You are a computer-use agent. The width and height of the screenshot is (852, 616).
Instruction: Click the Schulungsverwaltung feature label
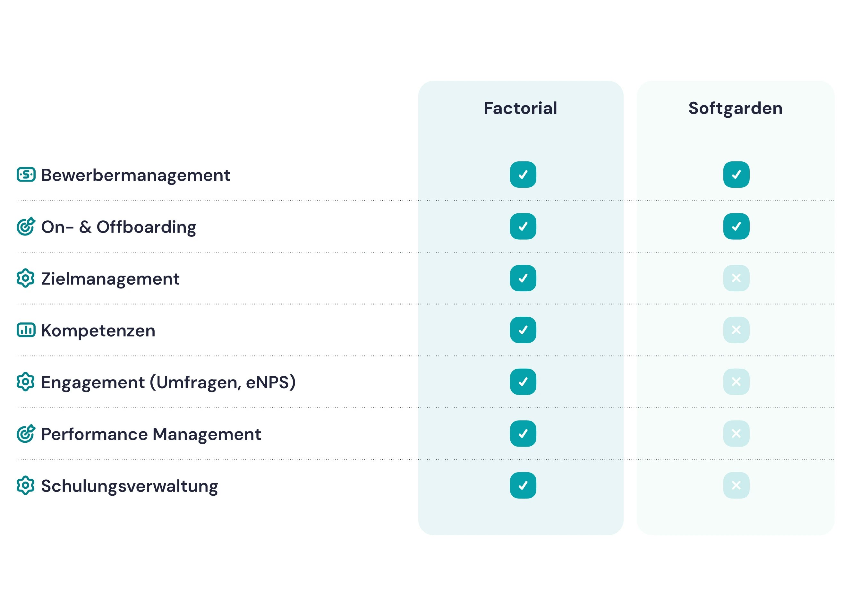[x=130, y=486]
